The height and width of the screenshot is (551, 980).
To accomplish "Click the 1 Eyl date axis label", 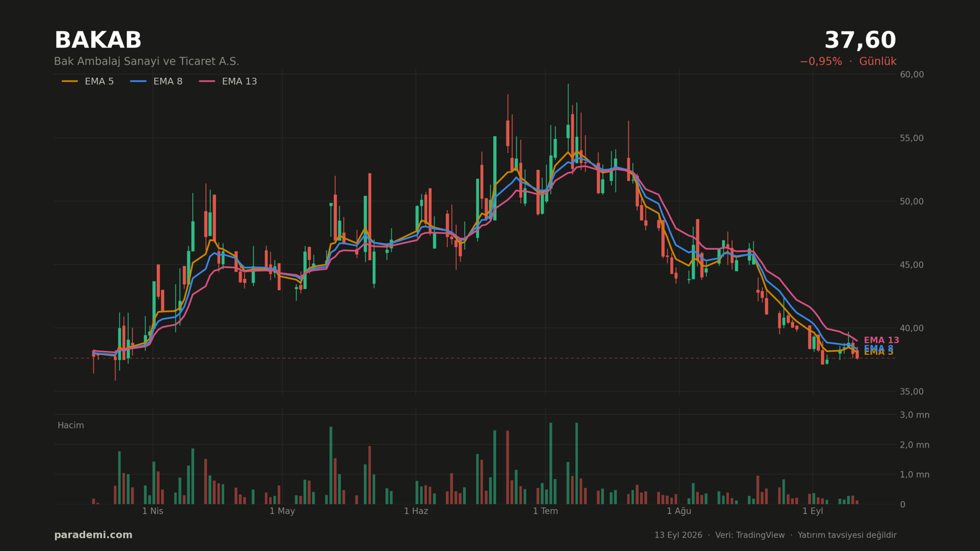I will click(x=813, y=511).
